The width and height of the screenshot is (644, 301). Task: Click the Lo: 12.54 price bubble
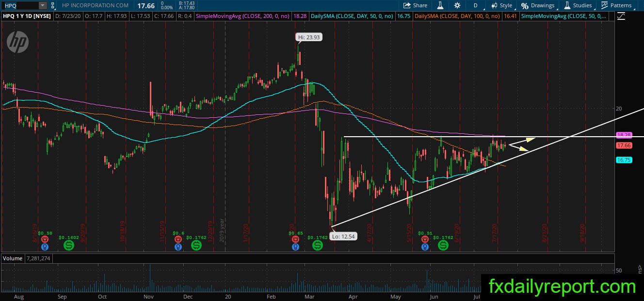pos(344,237)
